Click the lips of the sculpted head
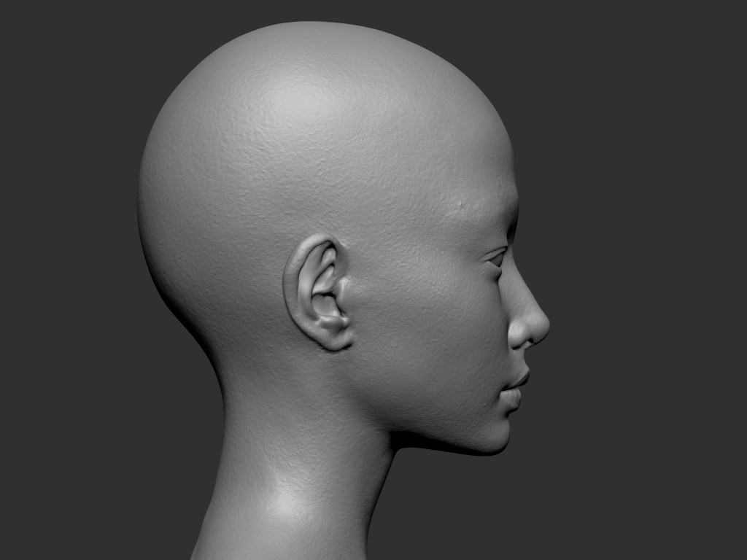 [x=515, y=388]
